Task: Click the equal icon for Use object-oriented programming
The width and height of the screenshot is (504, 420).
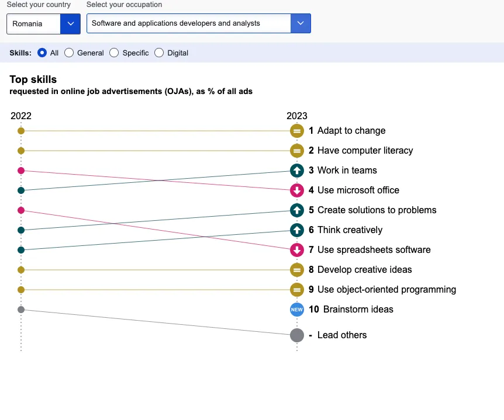Action: pos(297,290)
